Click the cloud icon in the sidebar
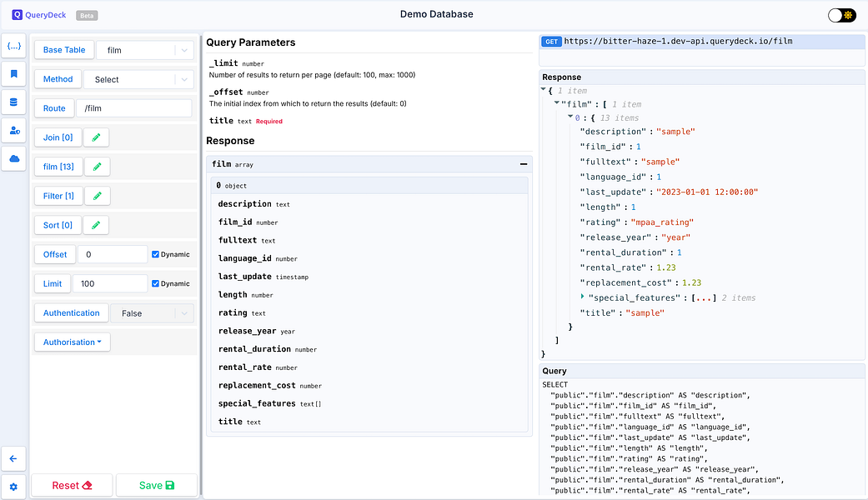 13,158
